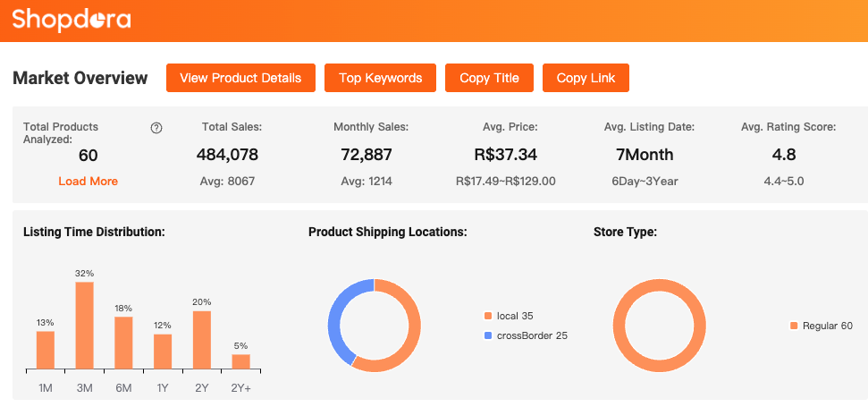This screenshot has width=868, height=407.
Task: Select the 1M bar showing 13%
Action: click(46, 350)
